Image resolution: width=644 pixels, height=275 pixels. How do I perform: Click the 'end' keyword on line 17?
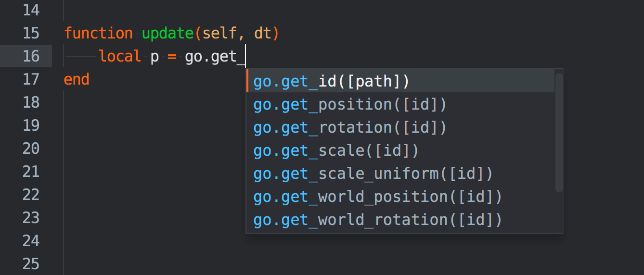pos(77,79)
